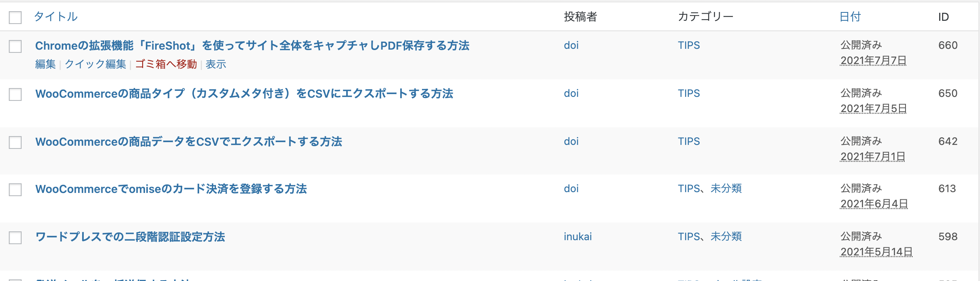Click ゴミ箱へ移動 for the FireShot post
980x281 pixels.
point(166,64)
